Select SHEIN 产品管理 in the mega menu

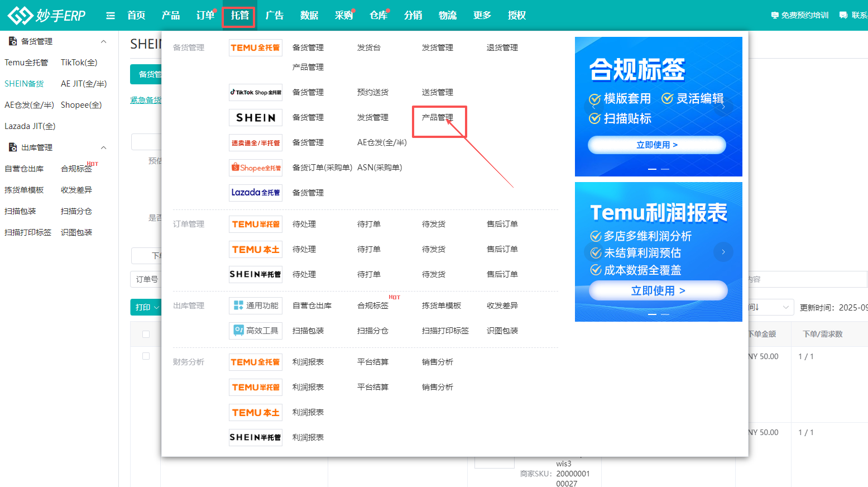pos(438,117)
